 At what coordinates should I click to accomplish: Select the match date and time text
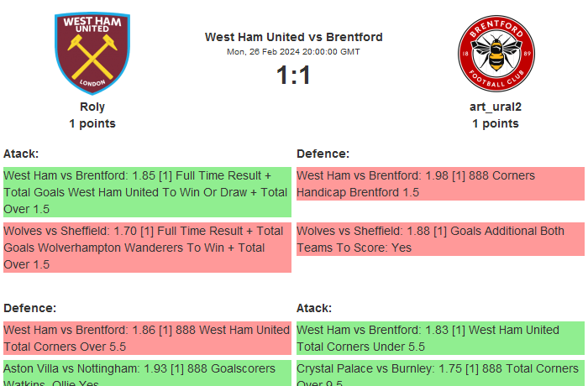293,52
